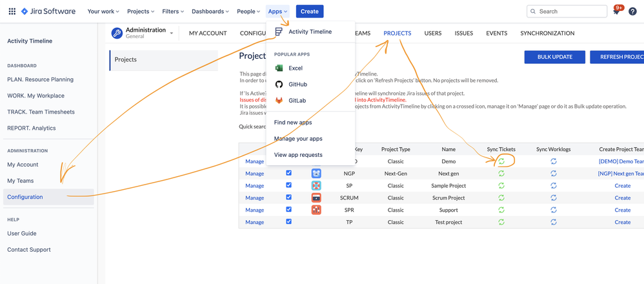The height and width of the screenshot is (284, 644).
Task: Sync worklogs for the Next gen project
Action: (554, 174)
